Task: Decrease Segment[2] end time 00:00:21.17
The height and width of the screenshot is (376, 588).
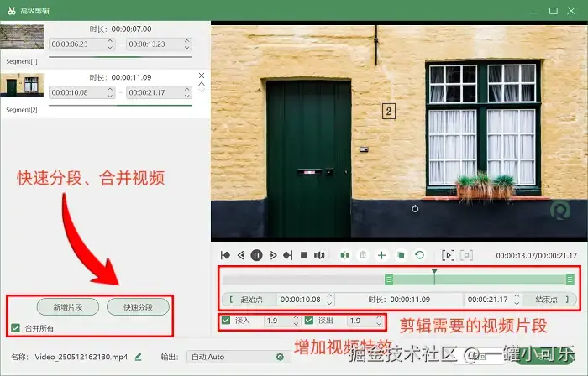Action: (187, 96)
